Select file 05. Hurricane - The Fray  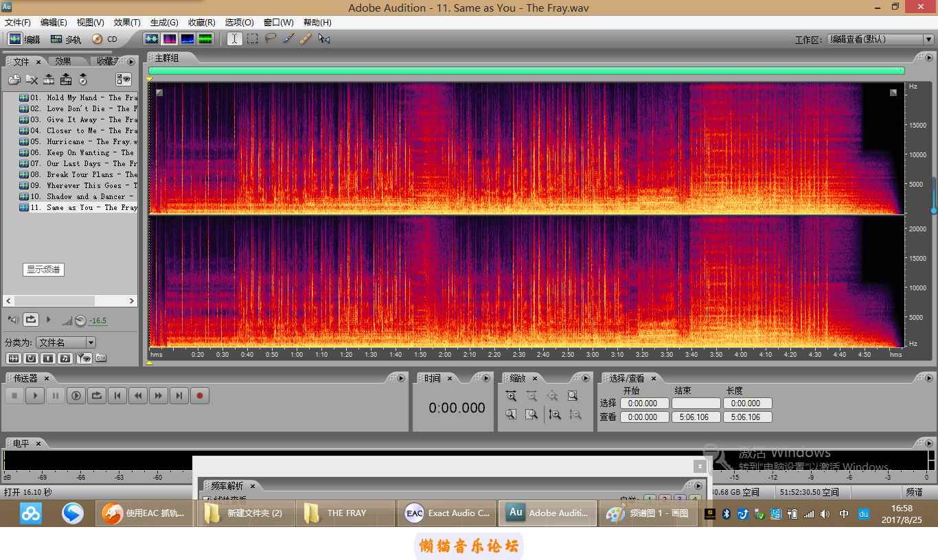pos(78,141)
